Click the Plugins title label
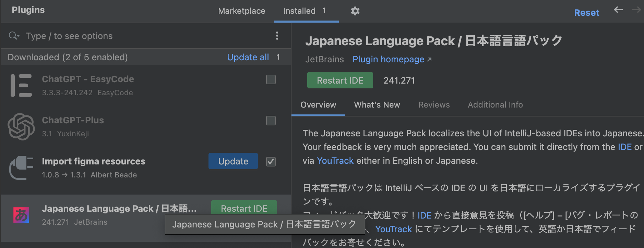Viewport: 644px width, 248px height. (28, 10)
